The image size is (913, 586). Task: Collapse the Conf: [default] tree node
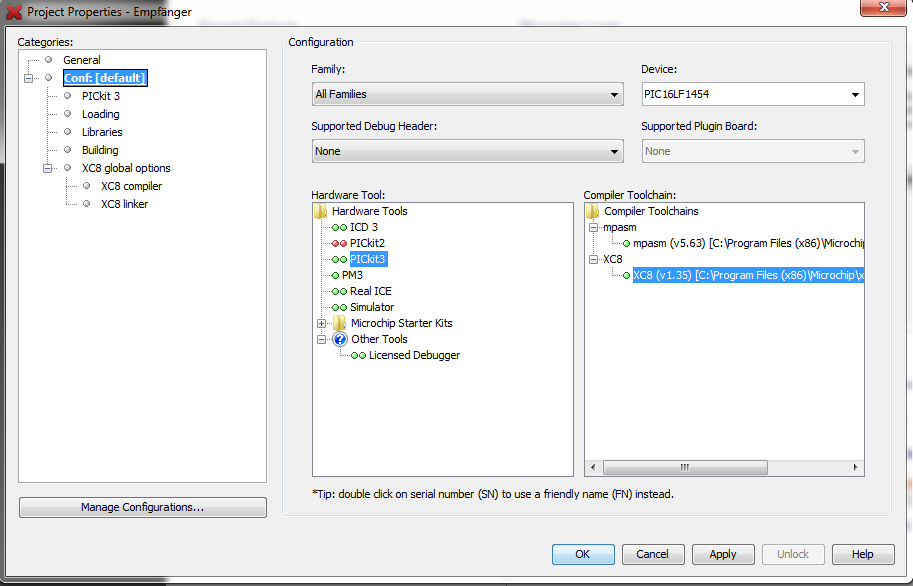[28, 78]
